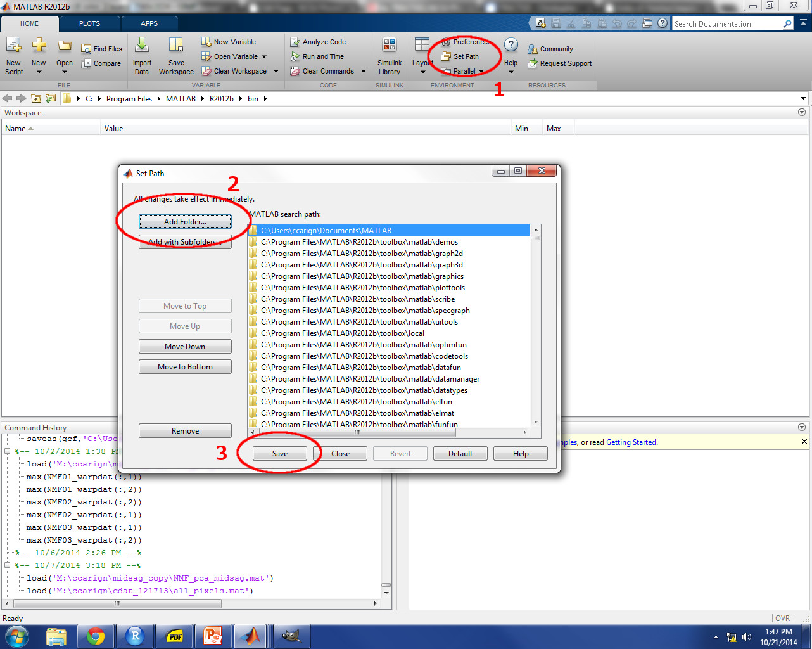Expand the Layout dropdown arrow
812x649 pixels.
[x=423, y=72]
